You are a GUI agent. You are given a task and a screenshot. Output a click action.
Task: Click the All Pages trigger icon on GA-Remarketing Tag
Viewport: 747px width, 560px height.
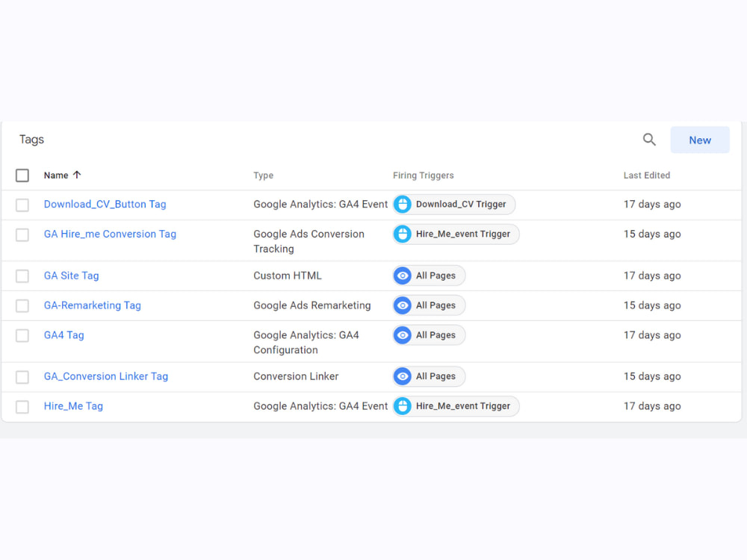coord(402,305)
